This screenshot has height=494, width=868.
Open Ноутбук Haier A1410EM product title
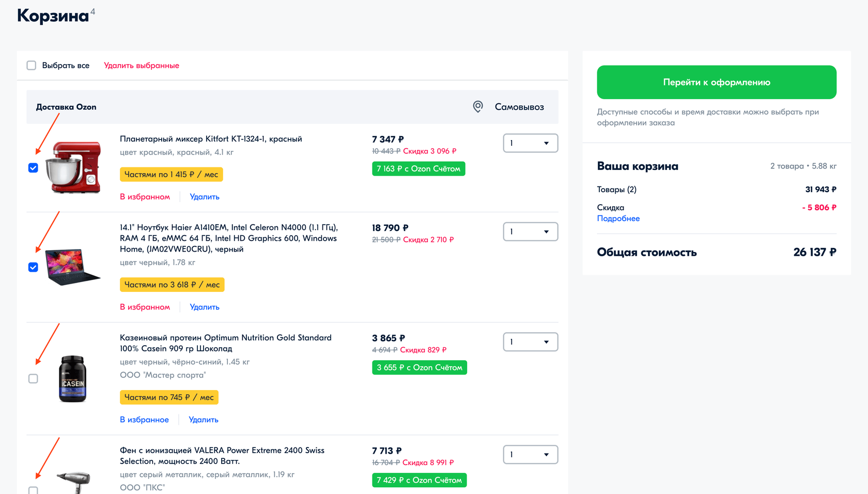(x=229, y=238)
